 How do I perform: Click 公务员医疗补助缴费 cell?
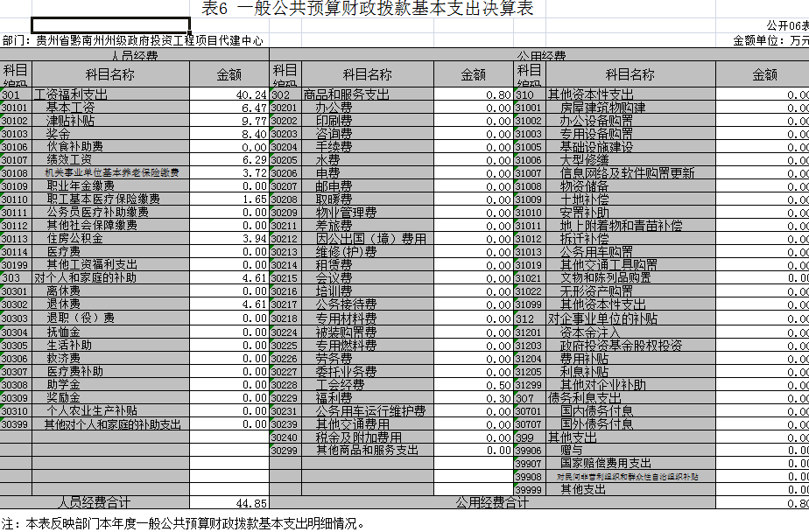pos(111,213)
